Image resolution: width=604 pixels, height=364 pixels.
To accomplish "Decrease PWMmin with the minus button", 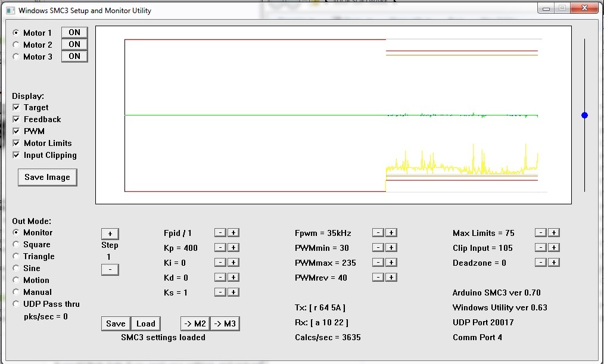I will (378, 248).
